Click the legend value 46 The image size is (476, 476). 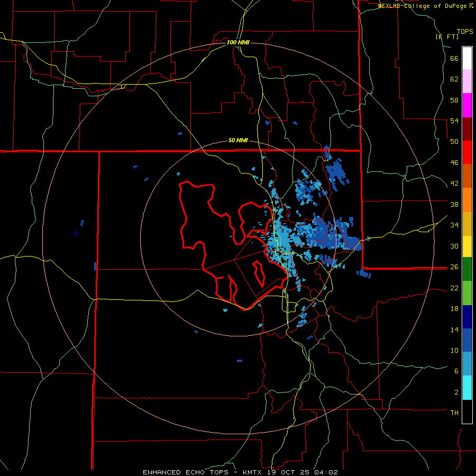pos(454,163)
